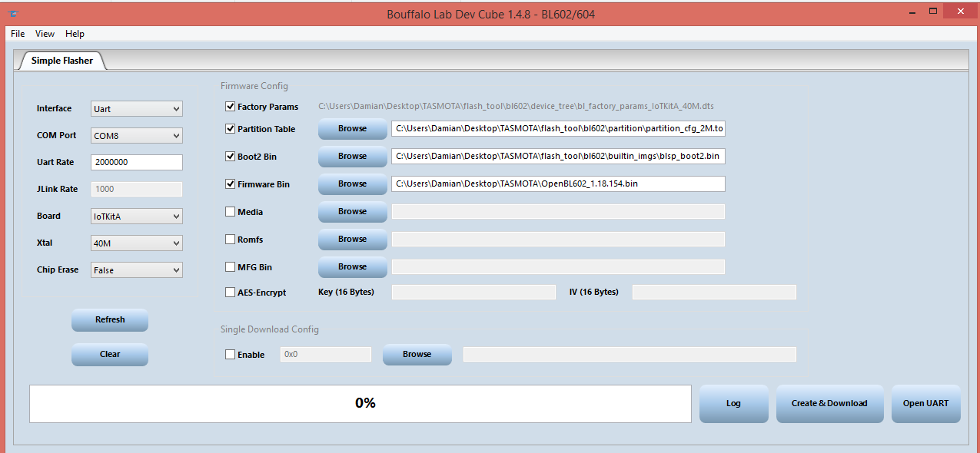Open the Help menu
This screenshot has height=453, width=980.
75,34
